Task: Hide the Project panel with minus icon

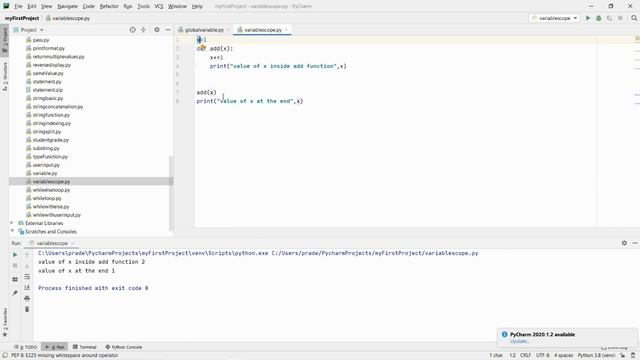Action: click(x=168, y=30)
